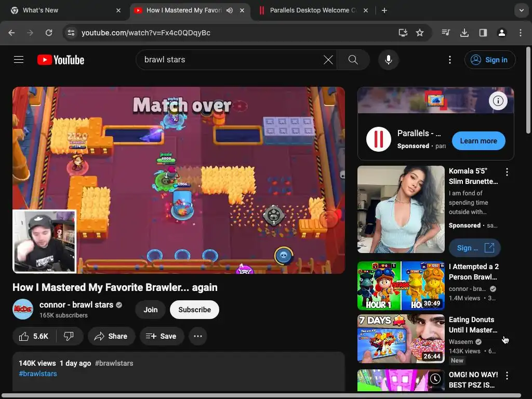Viewport: 532px width, 399px height.
Task: Switch to Parallels Desktop Welcome tab
Action: 313,10
